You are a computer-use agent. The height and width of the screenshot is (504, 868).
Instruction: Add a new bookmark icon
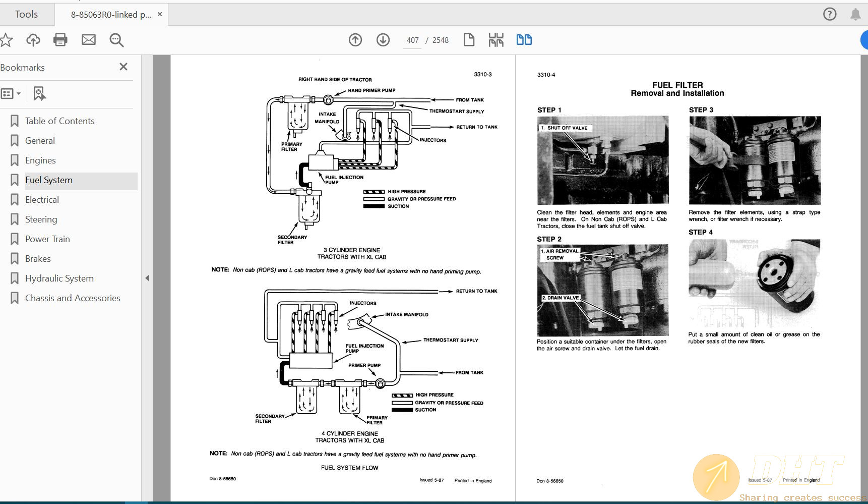[x=39, y=93]
